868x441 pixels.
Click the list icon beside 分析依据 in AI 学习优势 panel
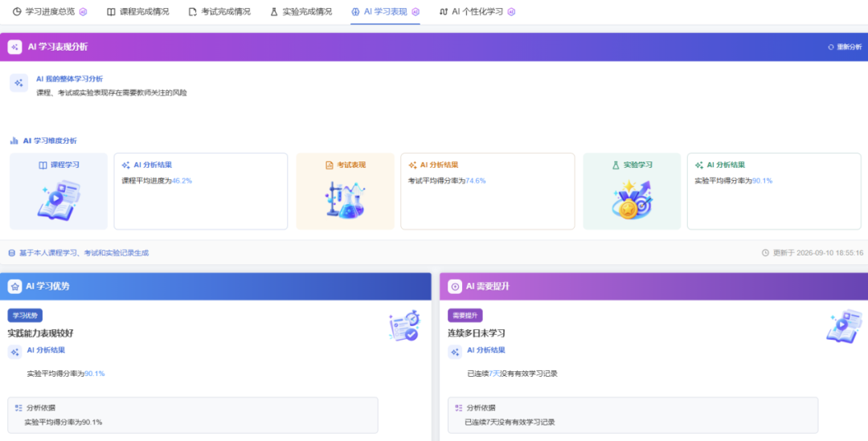18,408
